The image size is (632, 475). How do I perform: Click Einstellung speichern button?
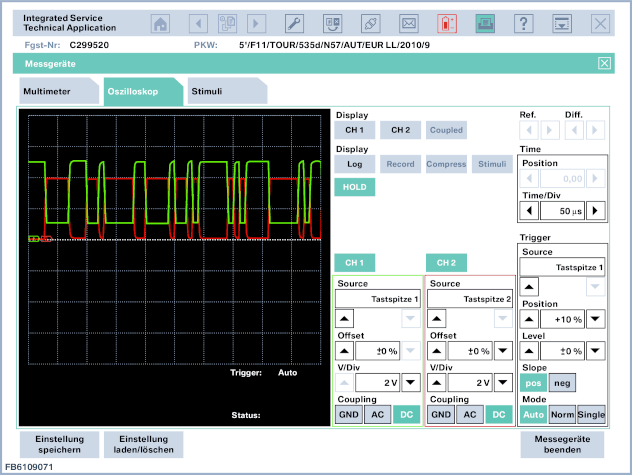coord(59,444)
